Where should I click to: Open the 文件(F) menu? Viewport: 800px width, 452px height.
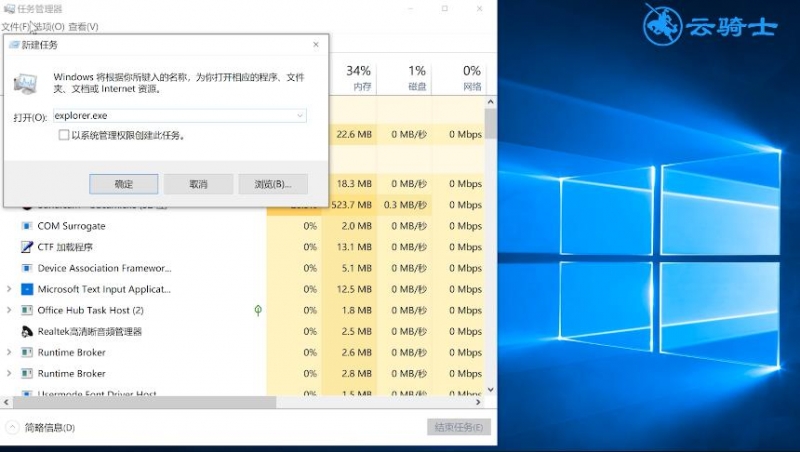[x=15, y=27]
